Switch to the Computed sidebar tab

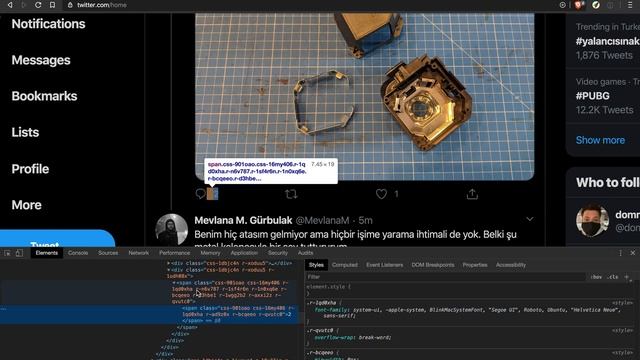point(344,265)
